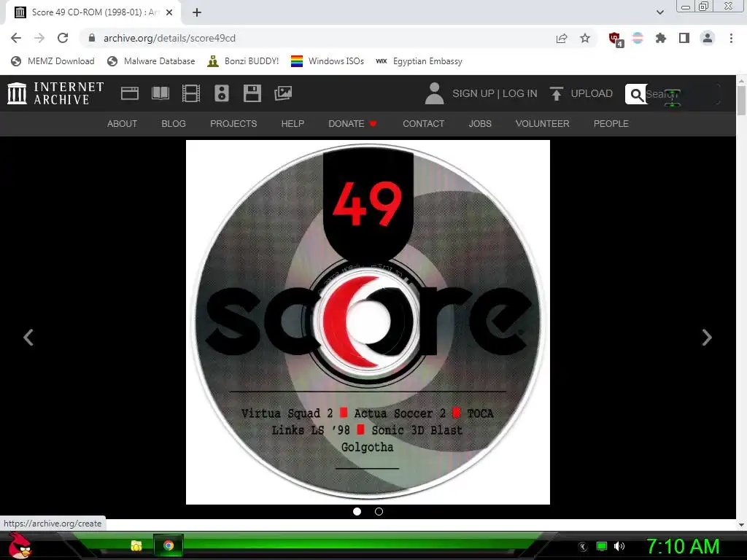Open the Images media icon
747x560 pixels.
283,93
